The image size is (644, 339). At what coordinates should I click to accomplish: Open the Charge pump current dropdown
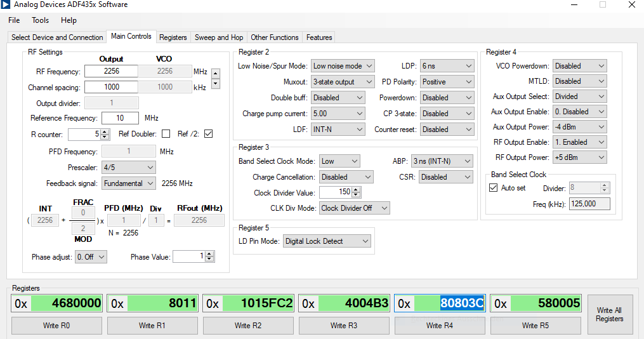338,114
